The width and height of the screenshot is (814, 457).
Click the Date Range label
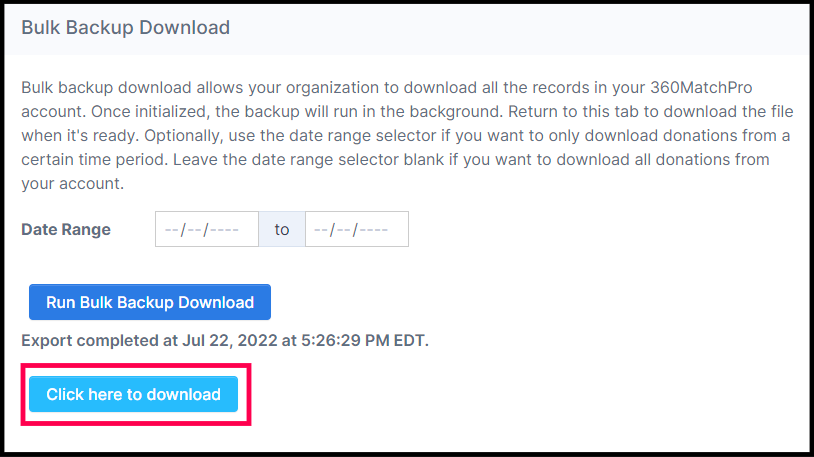pos(66,230)
